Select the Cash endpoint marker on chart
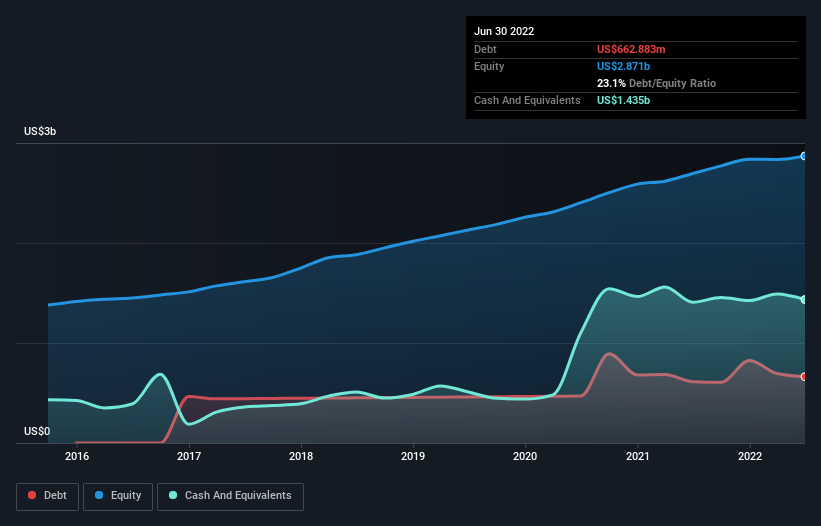Viewport: 821px width, 526px height. 804,299
